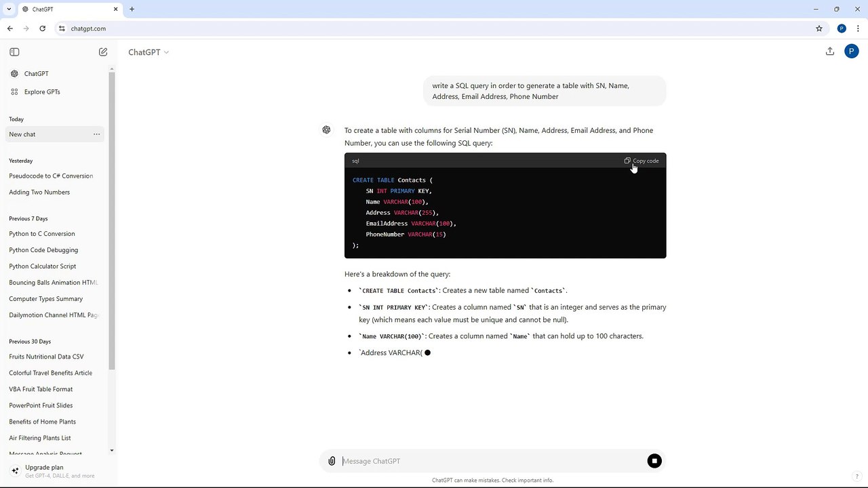Stop generating the response
Screen dimensions: 868x488
(x=654, y=461)
